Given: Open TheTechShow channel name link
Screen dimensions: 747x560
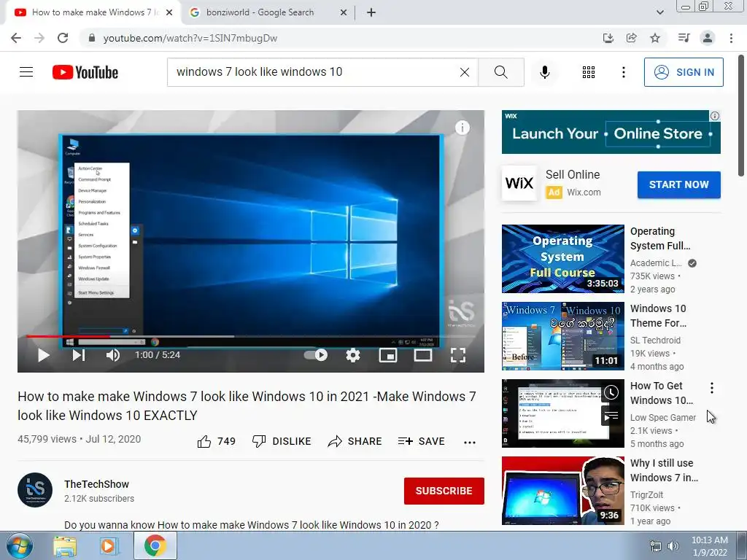Looking at the screenshot, I should (97, 484).
